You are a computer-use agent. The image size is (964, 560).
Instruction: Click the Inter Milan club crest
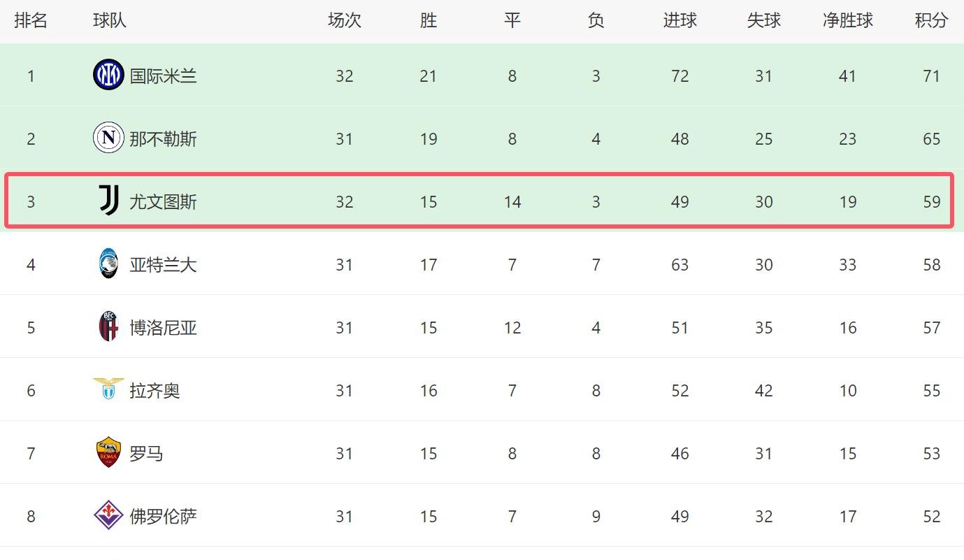pos(108,76)
